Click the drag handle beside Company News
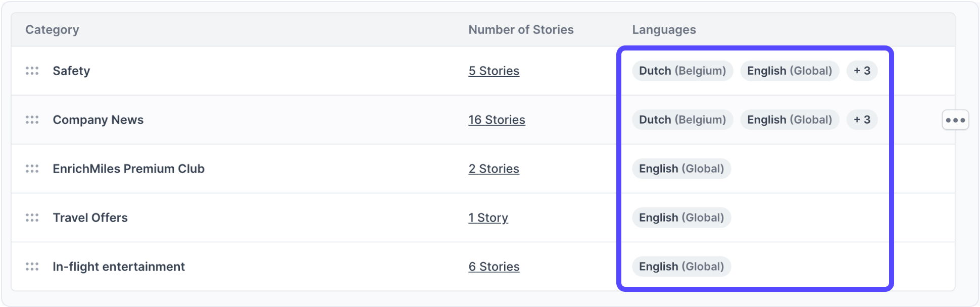This screenshot has height=307, width=980. tap(32, 120)
